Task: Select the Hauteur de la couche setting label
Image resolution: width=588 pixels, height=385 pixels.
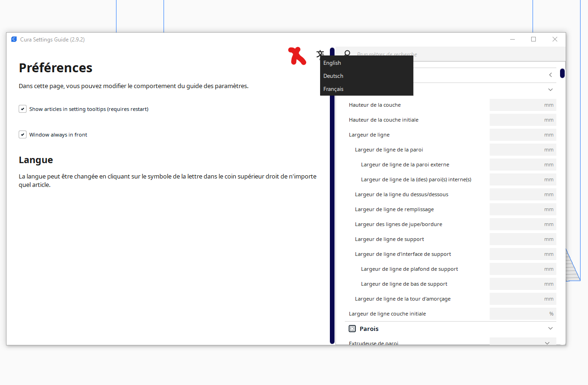Action: (x=375, y=105)
